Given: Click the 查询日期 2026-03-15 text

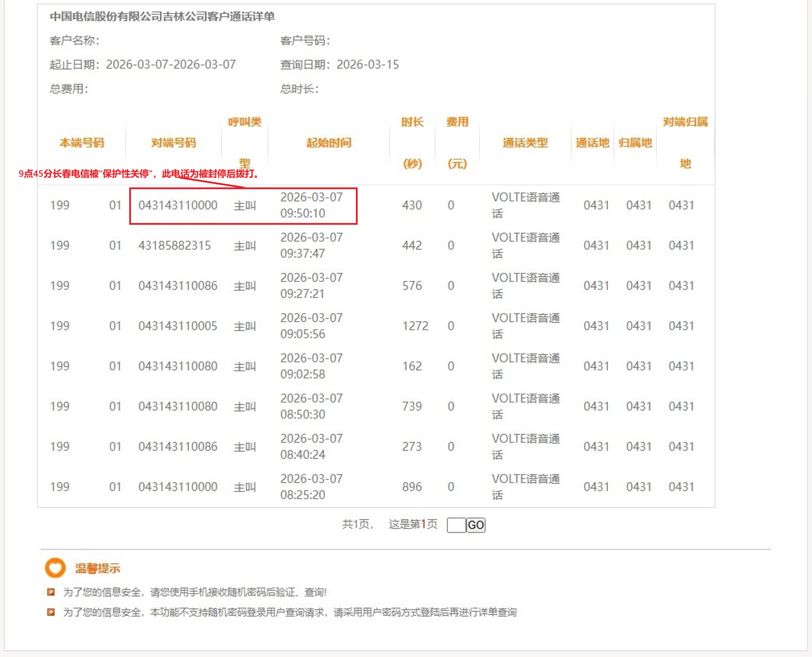Looking at the screenshot, I should click(339, 65).
